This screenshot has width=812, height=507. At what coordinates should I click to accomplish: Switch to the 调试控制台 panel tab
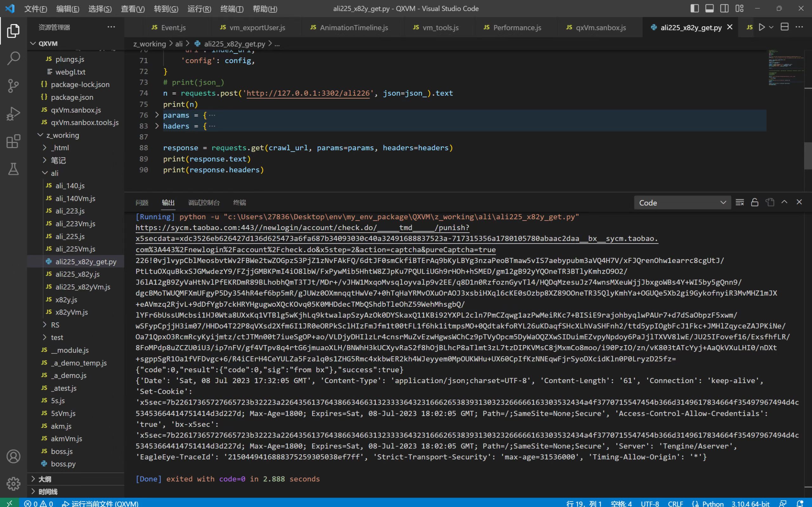(204, 202)
